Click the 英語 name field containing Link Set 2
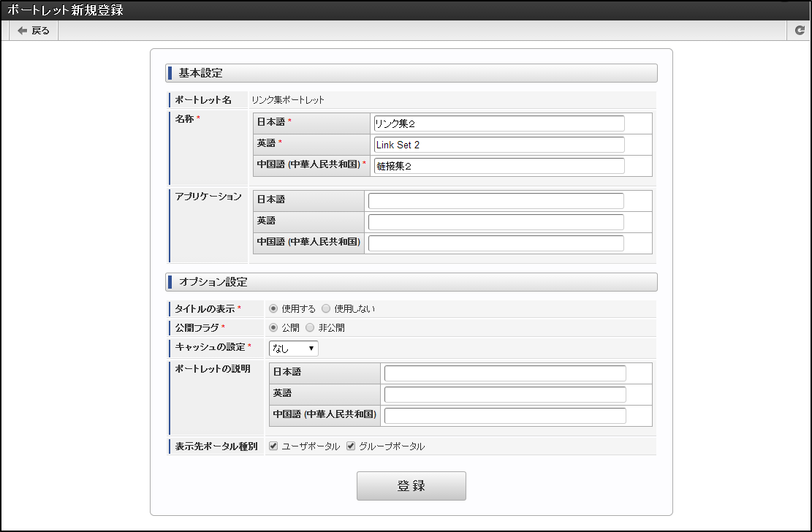Viewport: 812px width, 532px height. 498,145
